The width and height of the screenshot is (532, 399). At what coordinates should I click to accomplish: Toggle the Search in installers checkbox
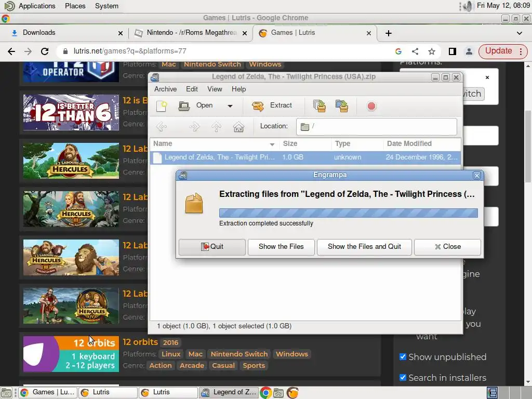pyautogui.click(x=403, y=378)
